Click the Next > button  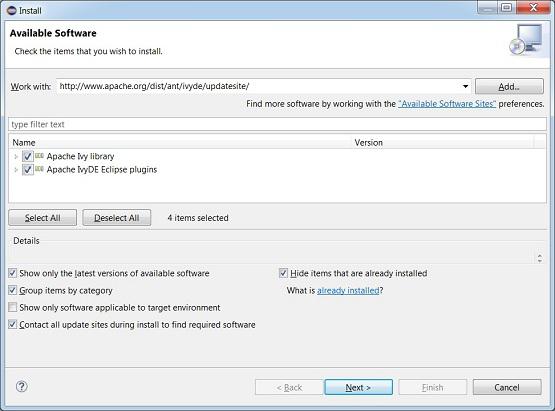coord(359,387)
